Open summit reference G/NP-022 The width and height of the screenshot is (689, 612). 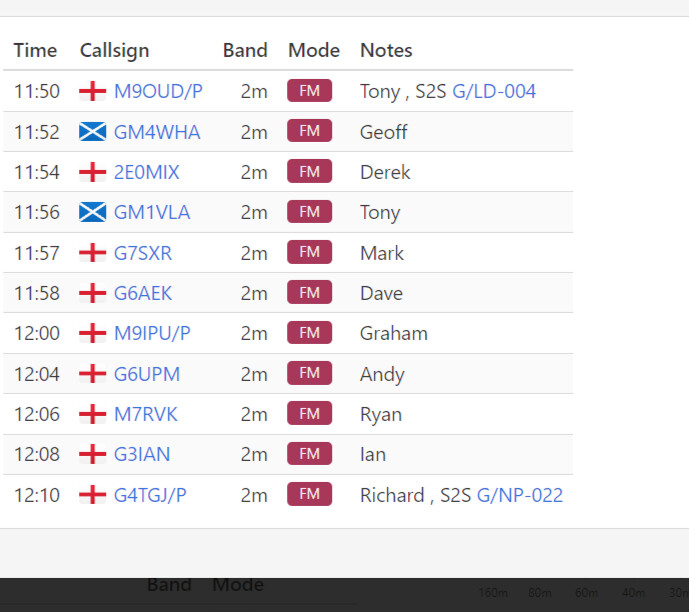click(519, 495)
